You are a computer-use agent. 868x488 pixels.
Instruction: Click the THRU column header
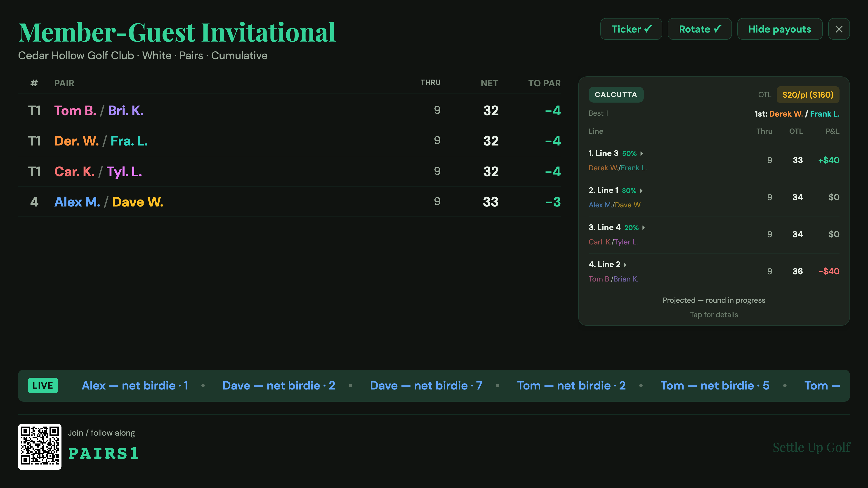coord(430,82)
